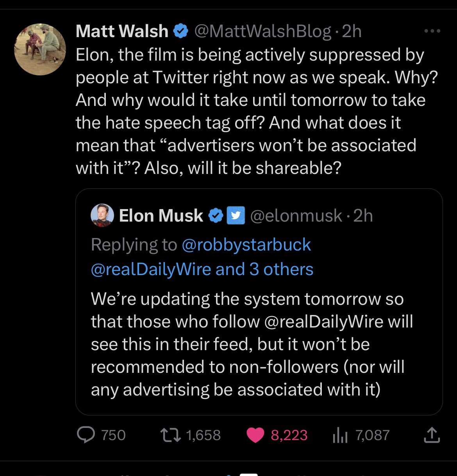Expand '@realDailyWire and 3 others' recipients
Viewport: 457px width, 476px height.
(x=202, y=269)
